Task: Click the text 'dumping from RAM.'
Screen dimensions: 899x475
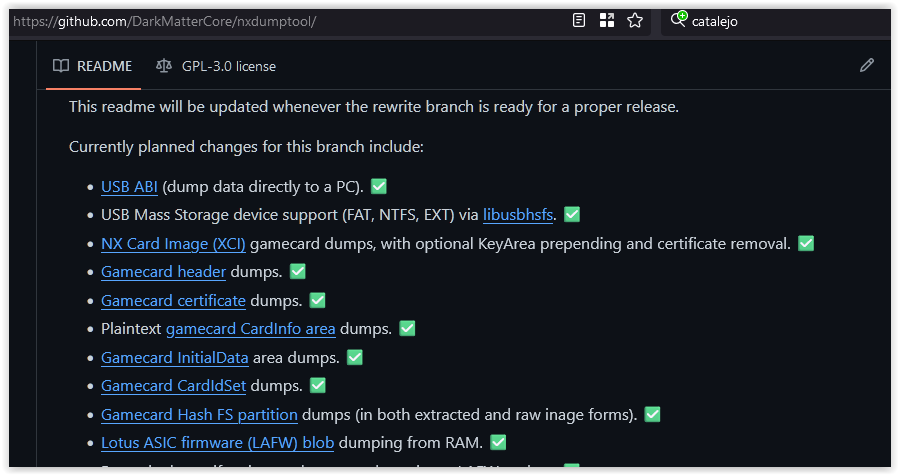Action: (411, 443)
